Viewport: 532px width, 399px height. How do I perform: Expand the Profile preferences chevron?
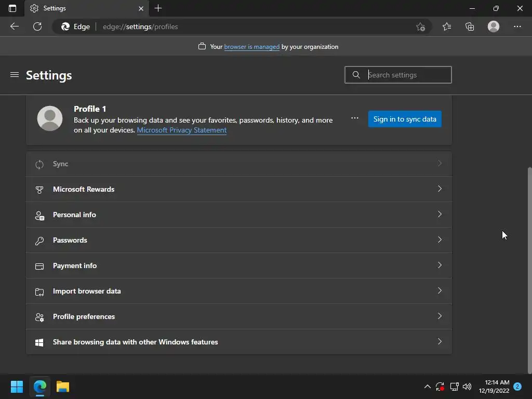(x=440, y=316)
